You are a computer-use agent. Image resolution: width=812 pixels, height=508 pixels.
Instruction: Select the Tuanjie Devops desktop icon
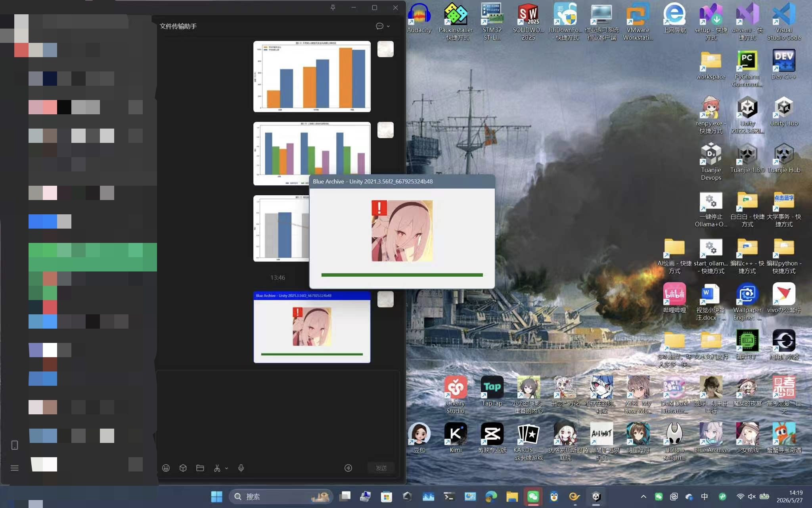pos(711,162)
